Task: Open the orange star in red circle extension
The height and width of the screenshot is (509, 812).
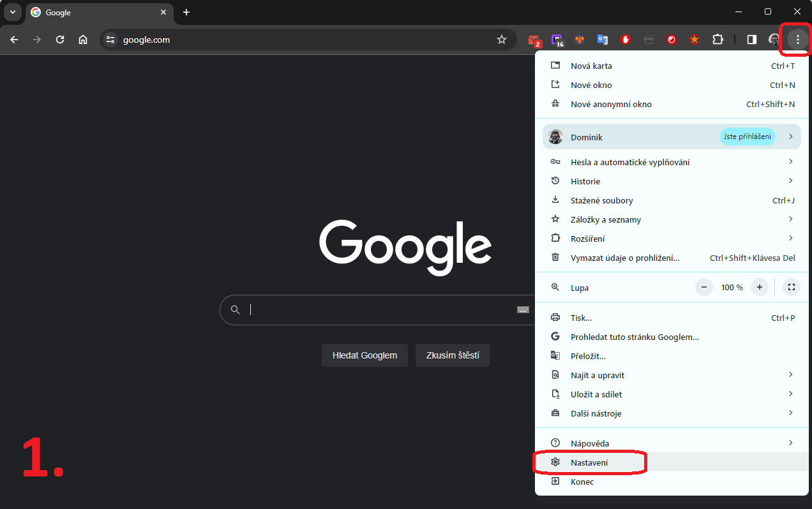Action: pos(695,40)
